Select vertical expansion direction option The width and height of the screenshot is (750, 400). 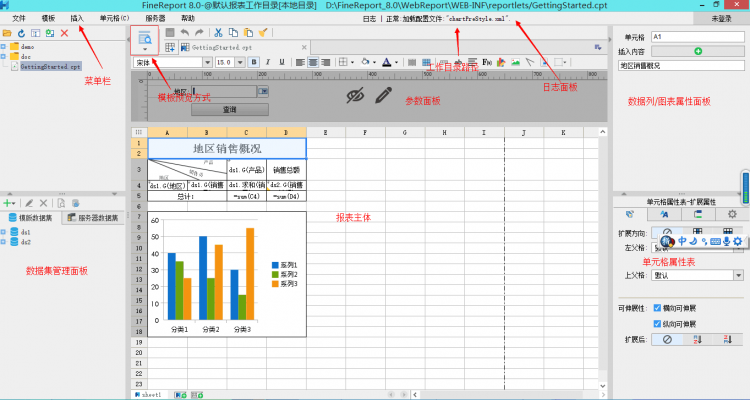(698, 232)
